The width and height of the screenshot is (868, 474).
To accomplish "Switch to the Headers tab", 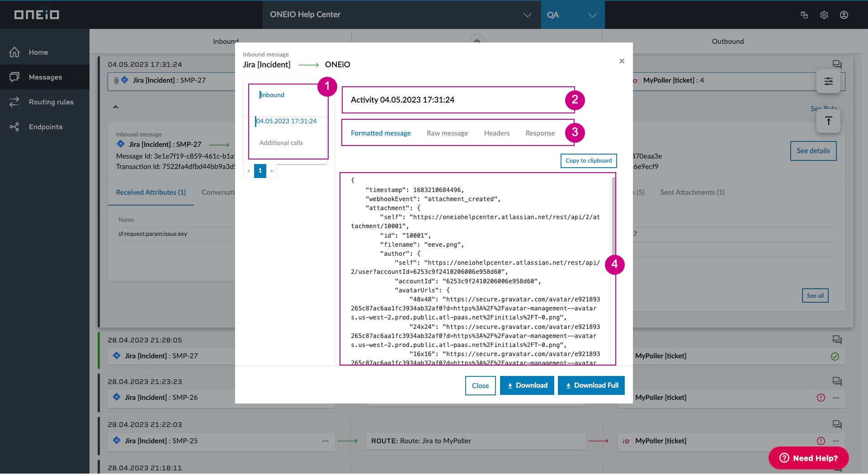I will coord(496,133).
